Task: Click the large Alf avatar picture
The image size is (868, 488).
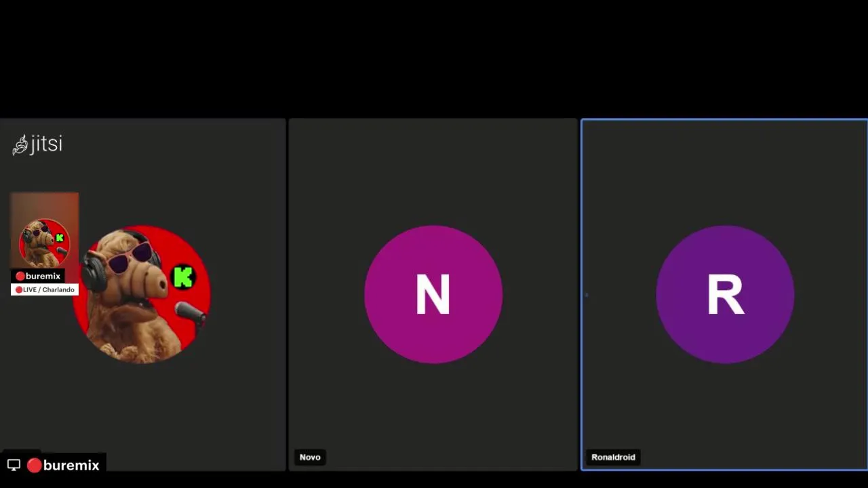Action: pyautogui.click(x=142, y=294)
